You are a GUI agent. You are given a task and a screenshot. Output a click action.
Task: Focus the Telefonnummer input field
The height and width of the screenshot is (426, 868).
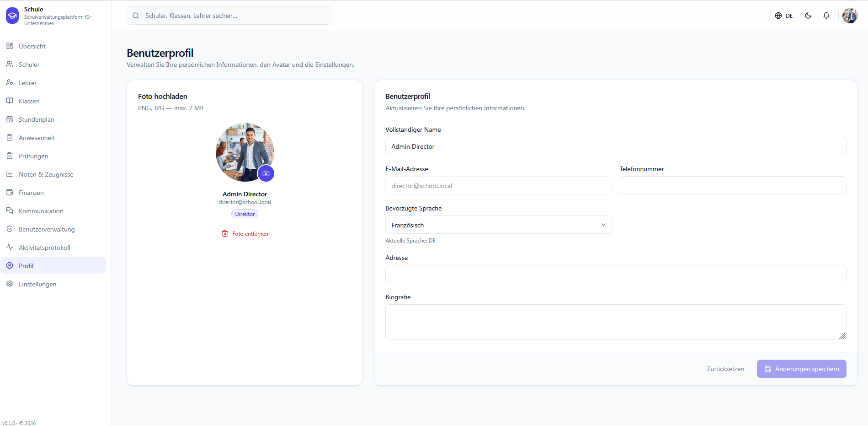pos(733,185)
